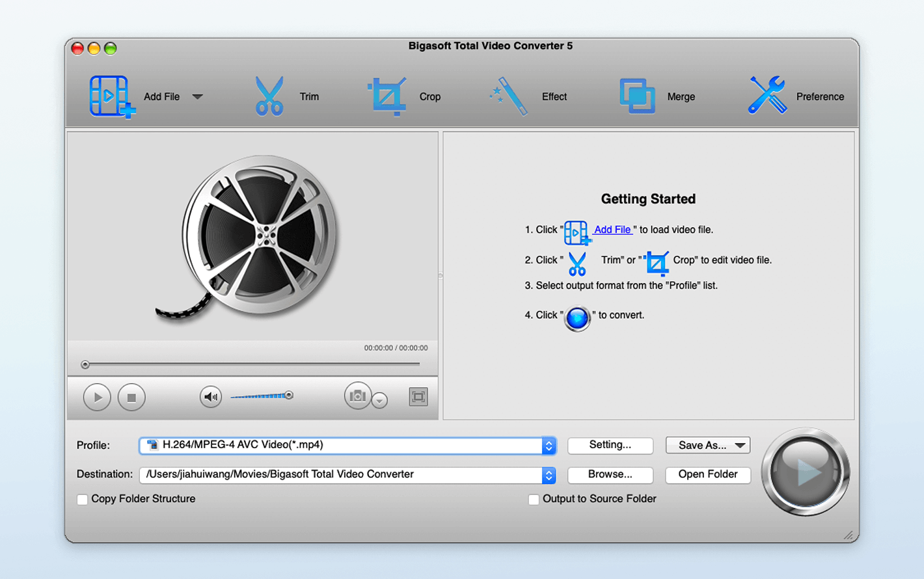Viewport: 924px width, 579px height.
Task: Open the Crop tool
Action: (x=388, y=96)
